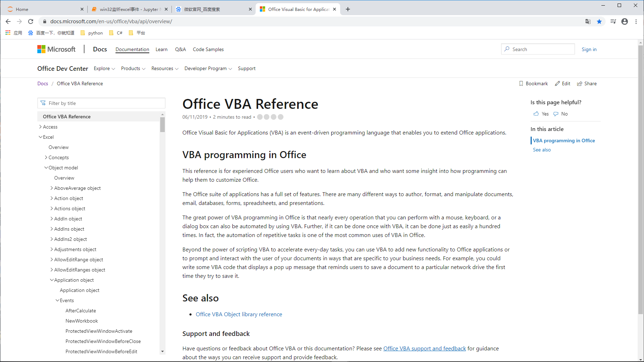Expand the Explore dropdown

click(104, 68)
